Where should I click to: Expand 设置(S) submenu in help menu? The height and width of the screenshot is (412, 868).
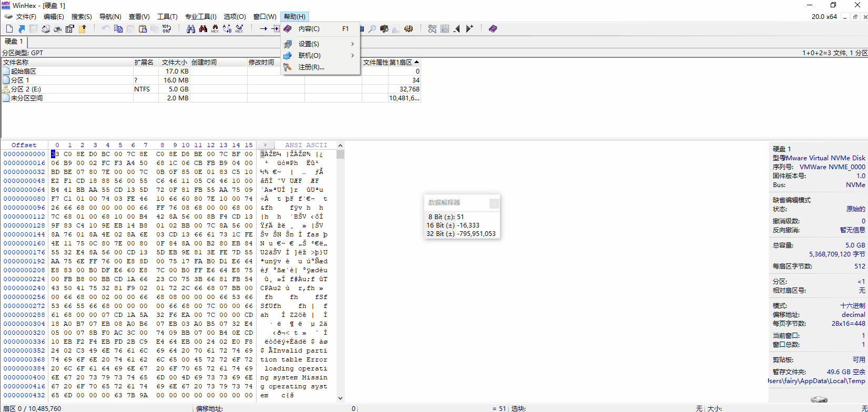pos(320,44)
